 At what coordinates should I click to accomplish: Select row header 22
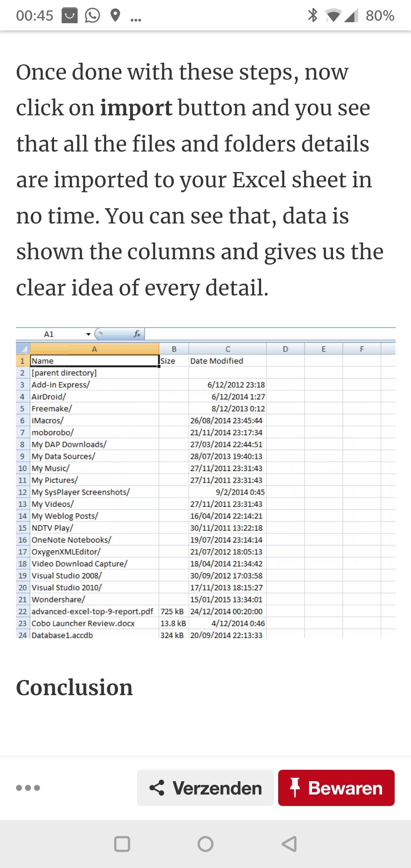pyautogui.click(x=22, y=611)
